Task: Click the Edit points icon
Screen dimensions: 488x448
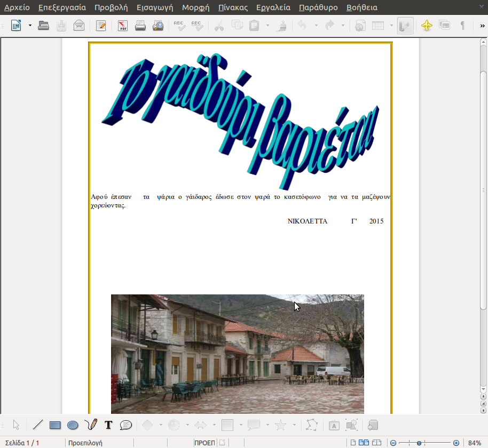Action: [x=311, y=425]
